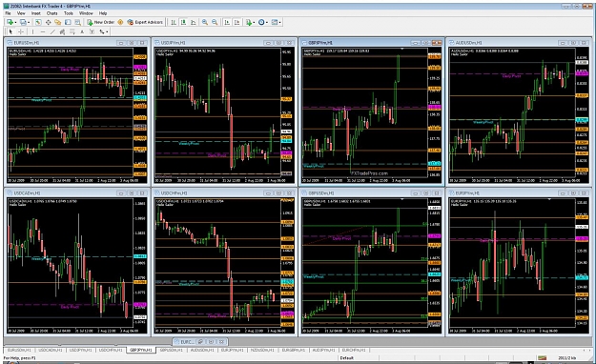Open the Window menu
The image size is (596, 364).
pyautogui.click(x=86, y=13)
